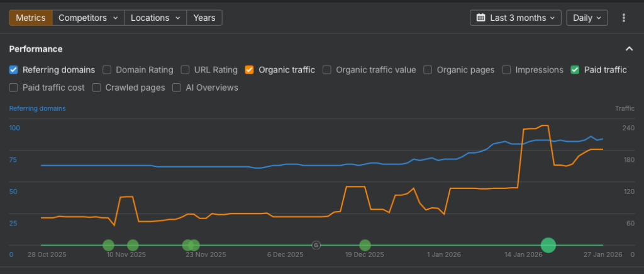Expand the Competitors dropdown
The width and height of the screenshot is (644, 274).
tap(88, 18)
